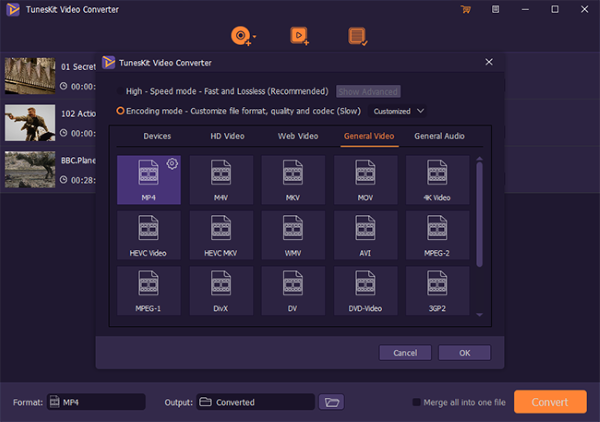Image resolution: width=600 pixels, height=422 pixels.
Task: Click the Show Advanced button
Action: point(368,91)
